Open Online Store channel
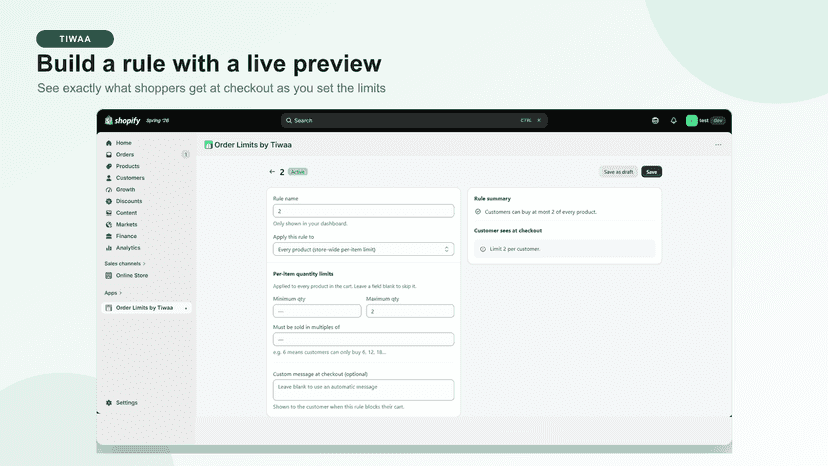This screenshot has width=828, height=466. coord(132,275)
